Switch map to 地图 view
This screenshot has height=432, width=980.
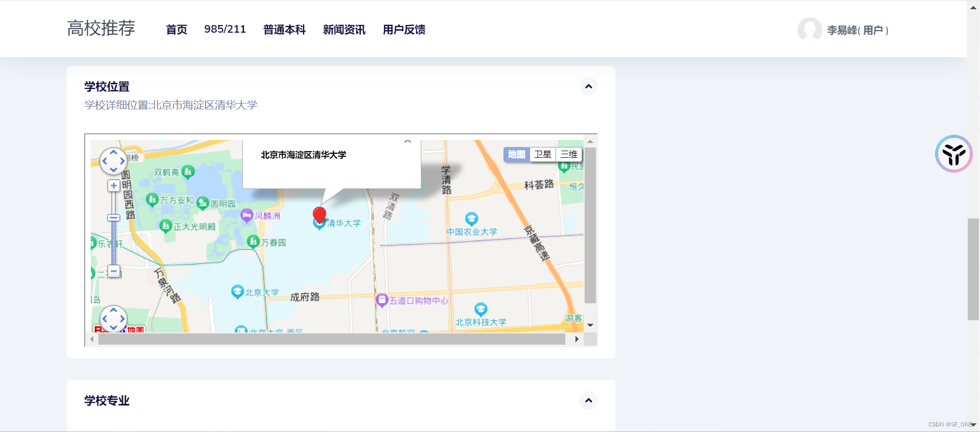click(516, 154)
